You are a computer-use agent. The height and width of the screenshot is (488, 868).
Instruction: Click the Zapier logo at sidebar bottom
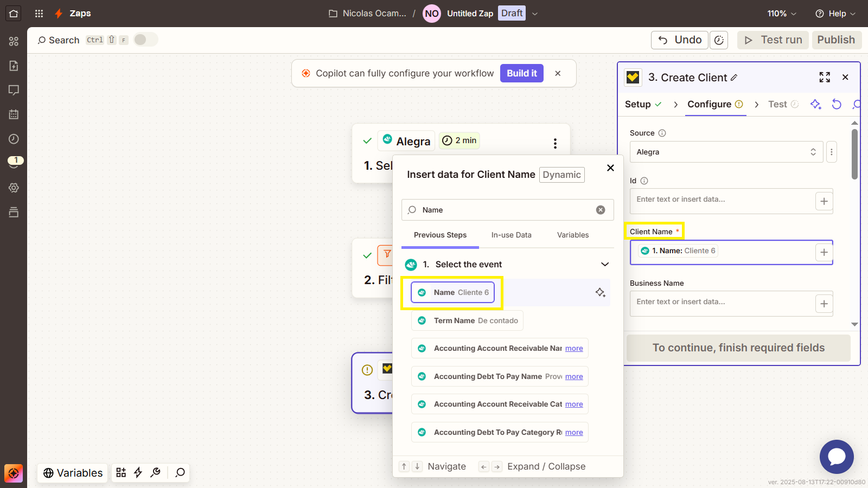14,473
